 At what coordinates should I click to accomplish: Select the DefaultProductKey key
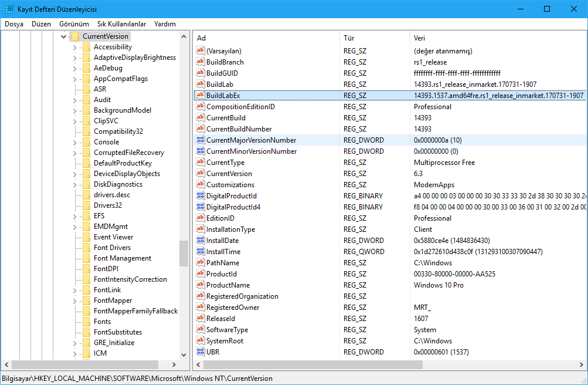123,163
